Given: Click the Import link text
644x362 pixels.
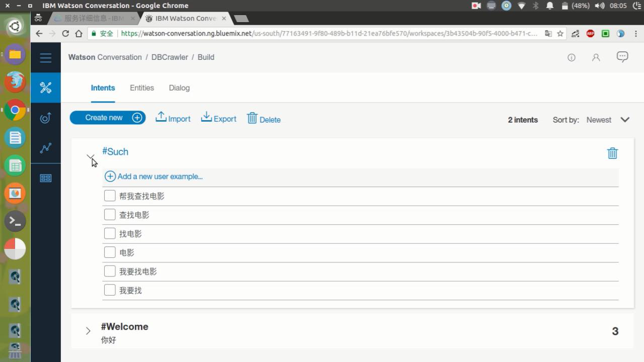Looking at the screenshot, I should 179,119.
